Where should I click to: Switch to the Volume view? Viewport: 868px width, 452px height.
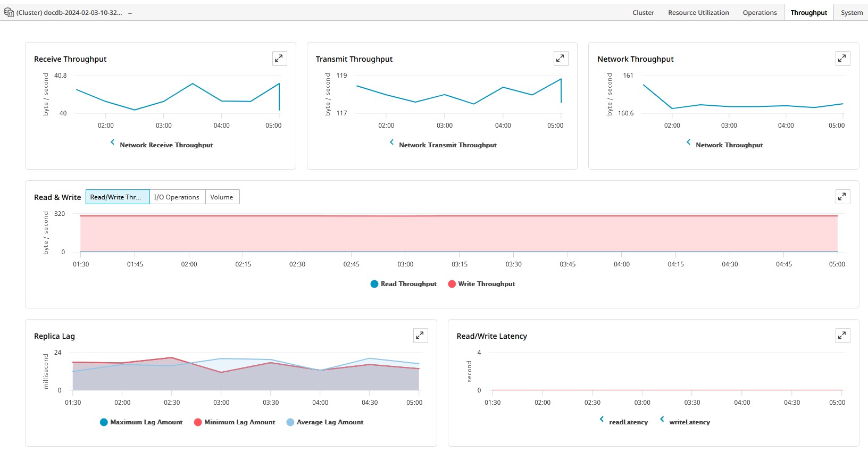coord(222,197)
